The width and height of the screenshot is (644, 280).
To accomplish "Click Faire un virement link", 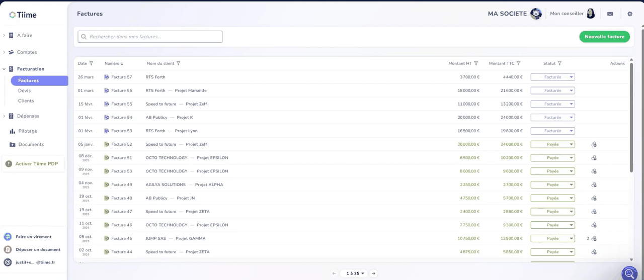I will (x=33, y=237).
